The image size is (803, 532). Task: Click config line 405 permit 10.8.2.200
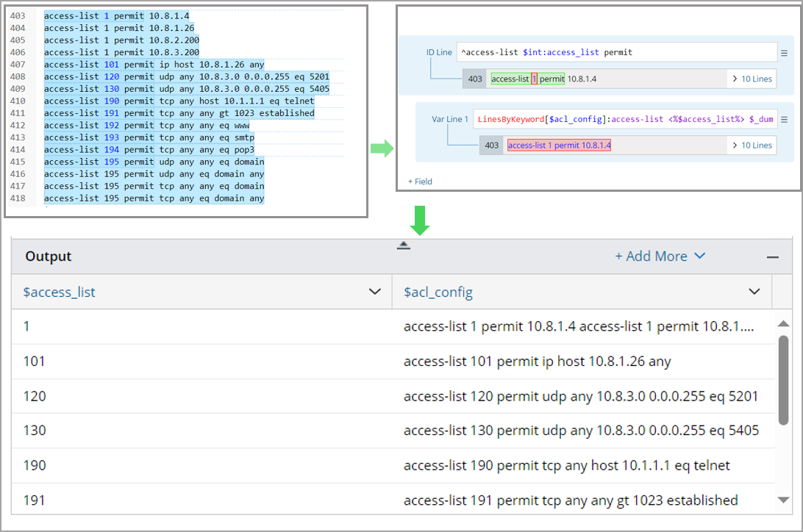(x=122, y=40)
